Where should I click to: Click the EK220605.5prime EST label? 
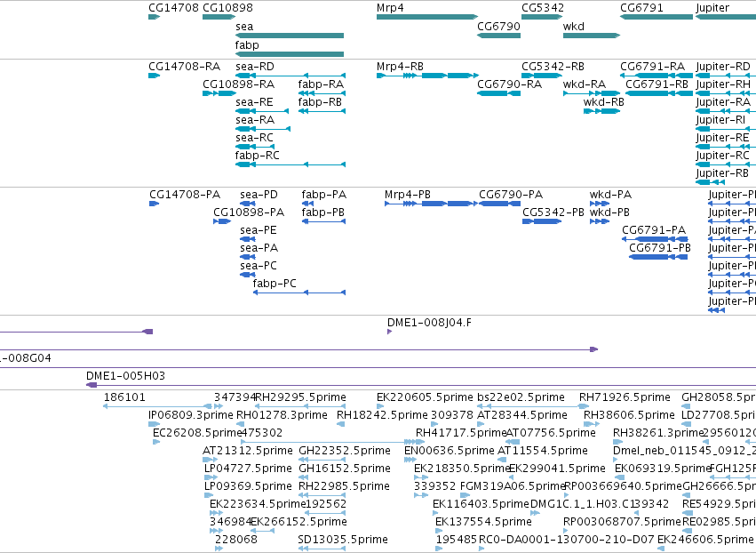click(425, 397)
